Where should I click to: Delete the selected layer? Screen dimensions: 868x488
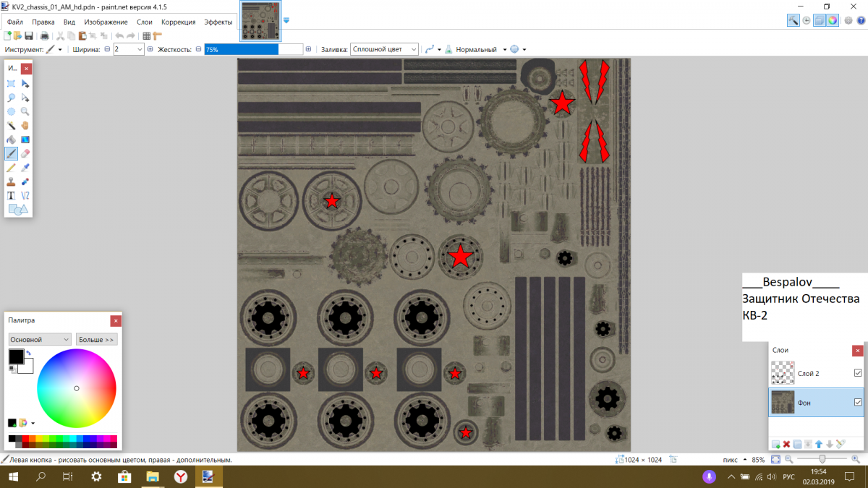(786, 444)
